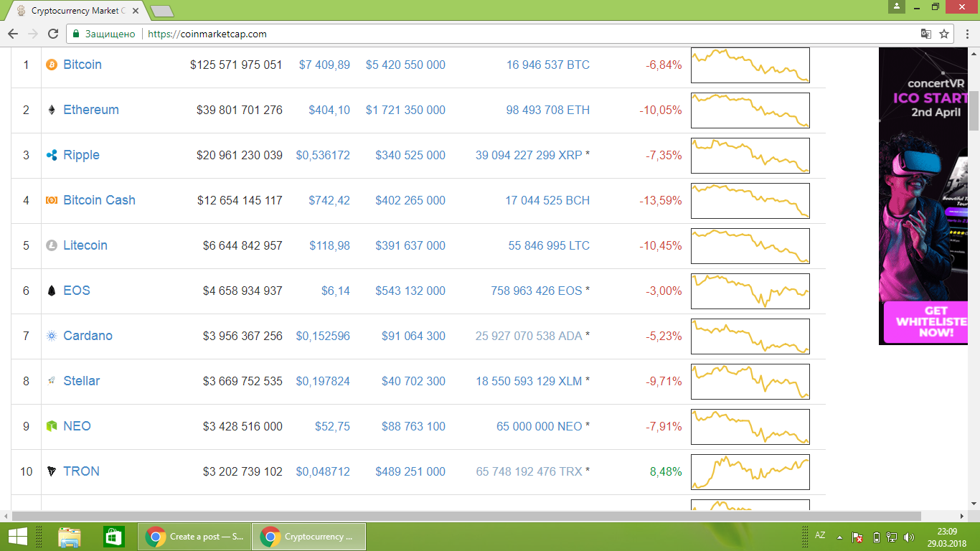Click Bitcoin price $7 409,89
Image resolution: width=980 pixels, height=551 pixels.
click(x=324, y=65)
